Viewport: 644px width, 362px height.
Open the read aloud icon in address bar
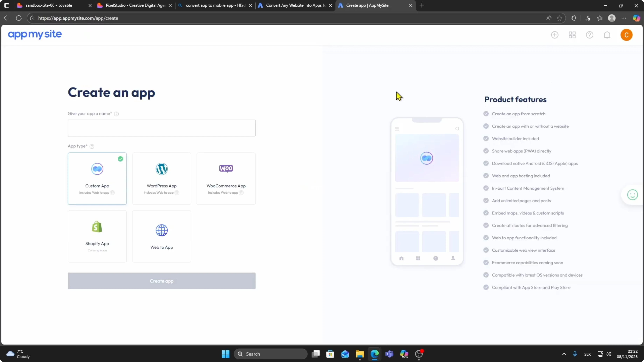pyautogui.click(x=548, y=18)
